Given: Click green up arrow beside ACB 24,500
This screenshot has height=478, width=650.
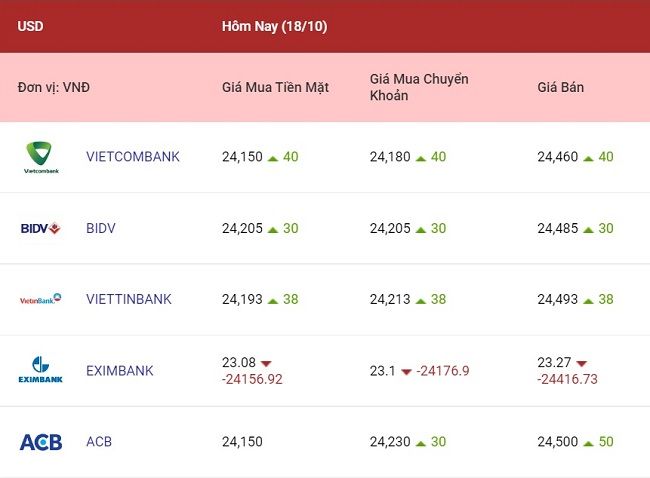Looking at the screenshot, I should (x=588, y=443).
